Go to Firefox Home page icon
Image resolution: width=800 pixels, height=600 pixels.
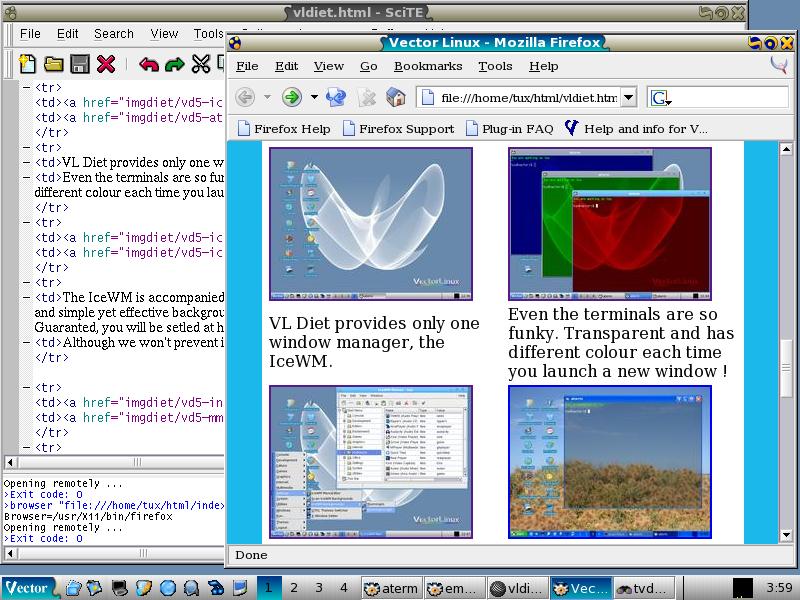tap(396, 97)
